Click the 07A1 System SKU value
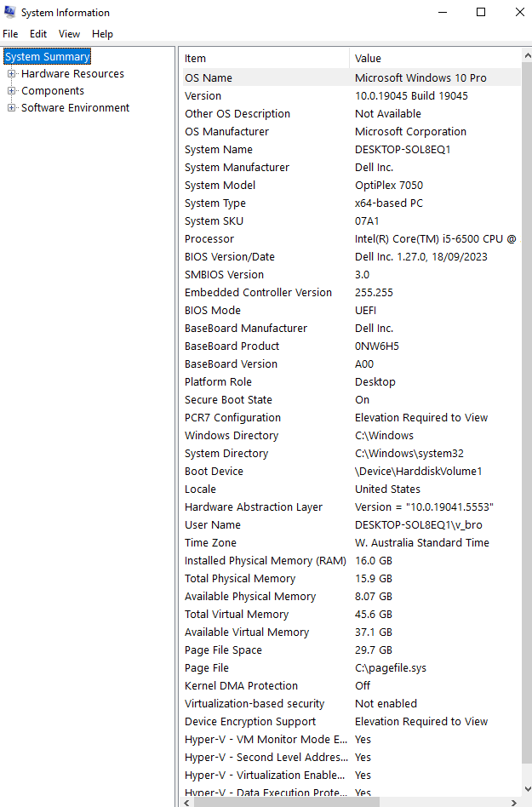This screenshot has width=532, height=807. (x=367, y=220)
